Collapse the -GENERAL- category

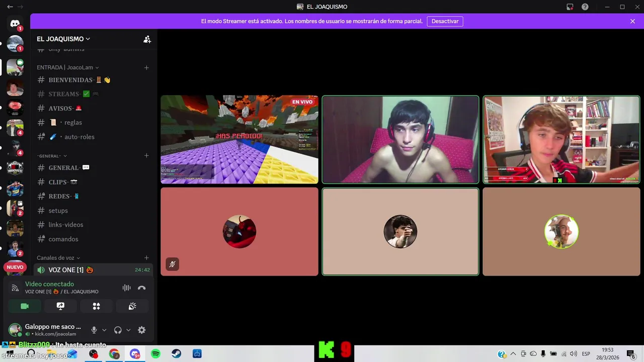coord(52,156)
